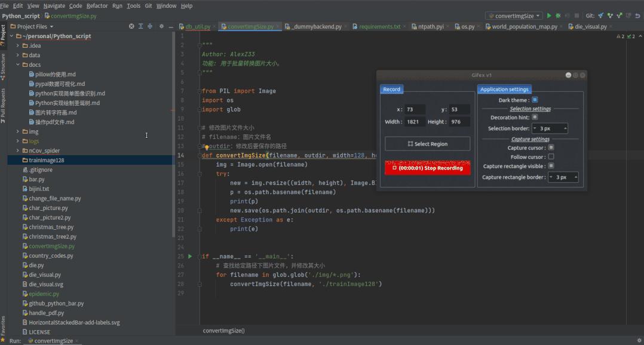Close the db_util.py tab with its X
Image resolution: width=644 pixels, height=345 pixels.
(x=214, y=27)
